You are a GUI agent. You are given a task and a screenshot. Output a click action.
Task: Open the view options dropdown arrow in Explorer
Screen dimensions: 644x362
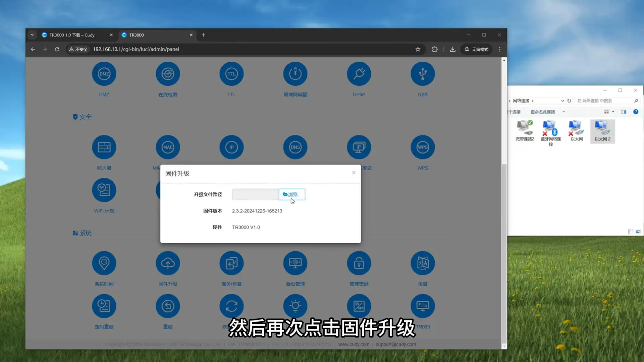[613, 112]
